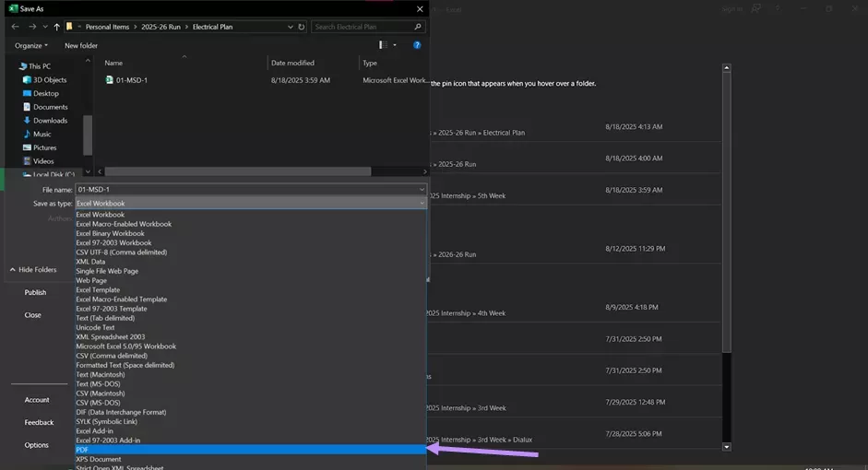The height and width of the screenshot is (470, 868).
Task: Sort by Name column header
Action: pos(113,63)
